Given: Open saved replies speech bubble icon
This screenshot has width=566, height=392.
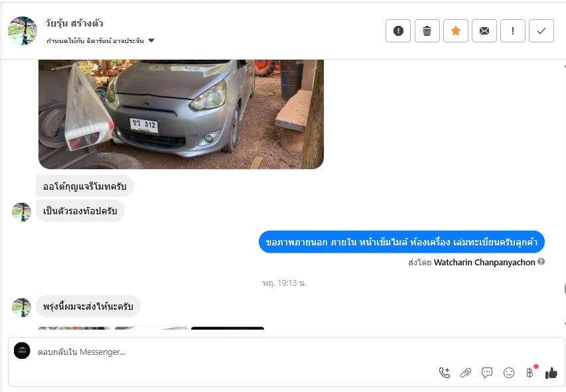Looking at the screenshot, I should (487, 373).
